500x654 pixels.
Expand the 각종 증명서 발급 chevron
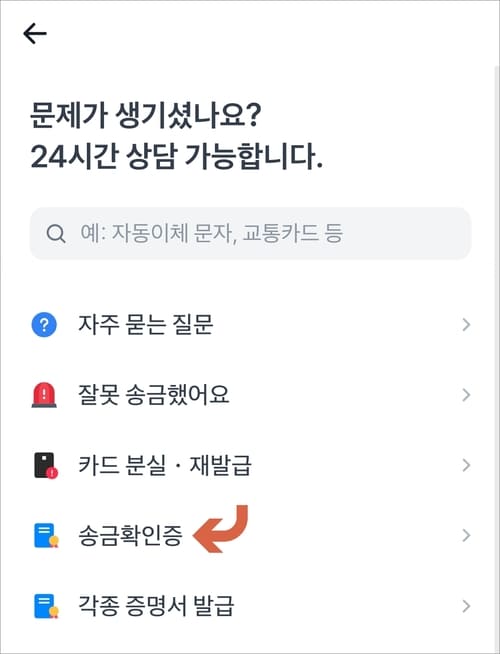pos(466,606)
